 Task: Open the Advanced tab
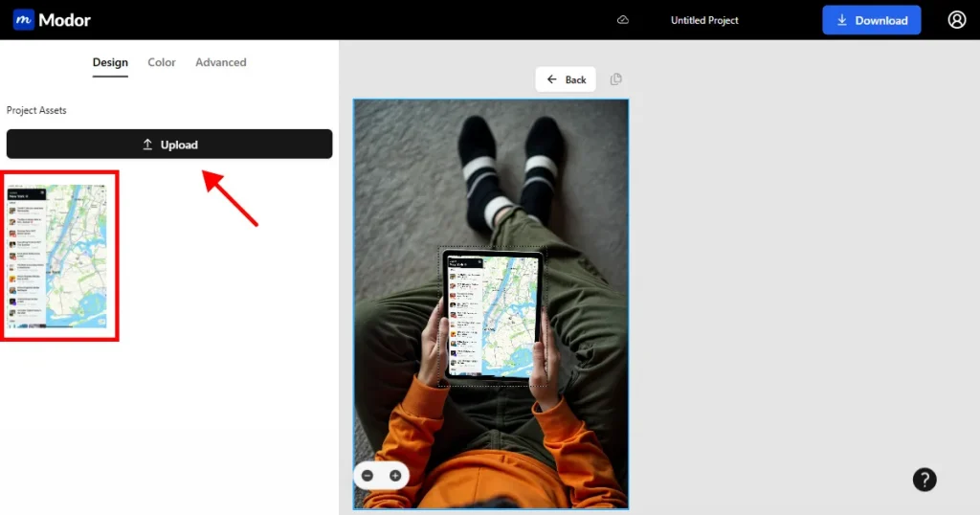221,62
